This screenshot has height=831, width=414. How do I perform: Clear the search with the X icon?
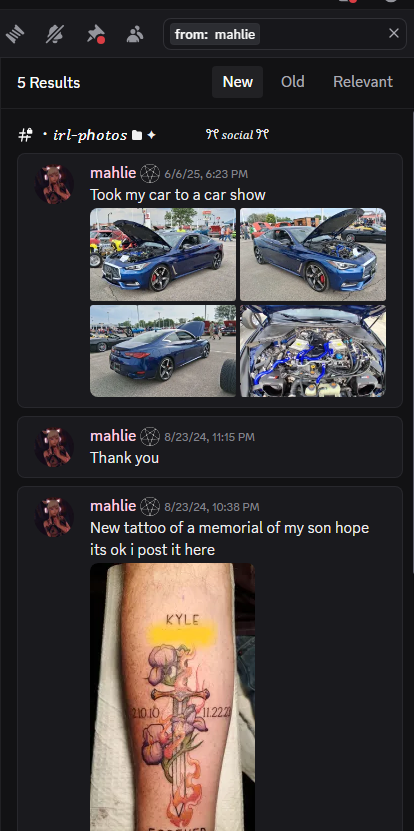(393, 33)
